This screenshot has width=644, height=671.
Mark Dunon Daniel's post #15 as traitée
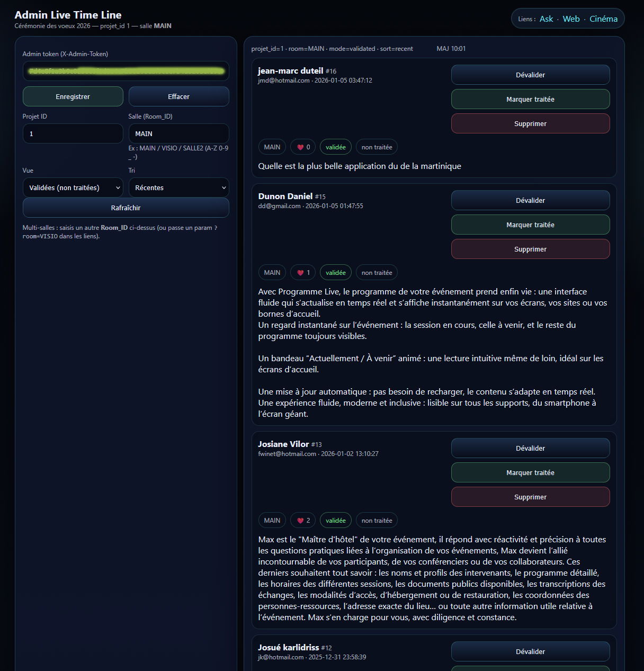click(530, 225)
